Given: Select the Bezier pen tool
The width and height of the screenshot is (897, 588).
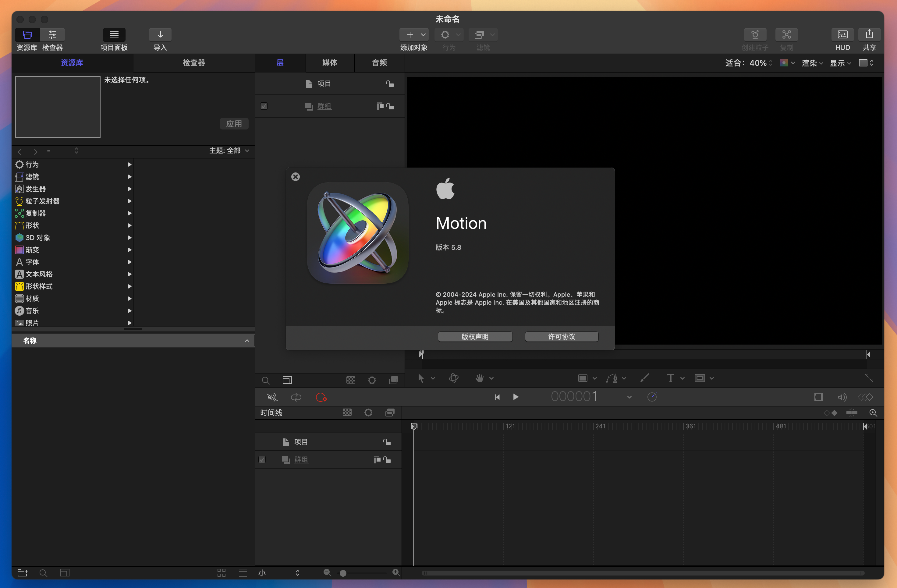Looking at the screenshot, I should (x=612, y=378).
